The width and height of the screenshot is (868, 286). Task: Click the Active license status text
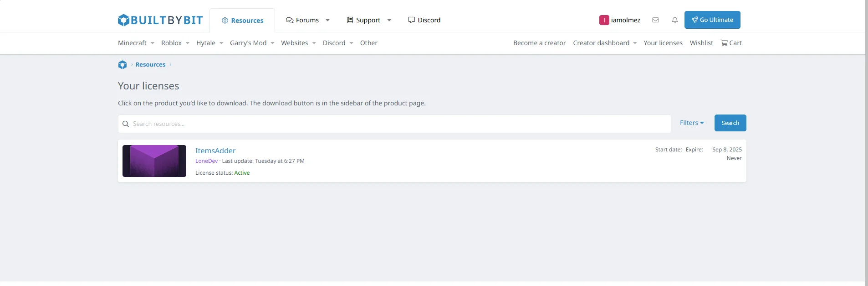242,173
